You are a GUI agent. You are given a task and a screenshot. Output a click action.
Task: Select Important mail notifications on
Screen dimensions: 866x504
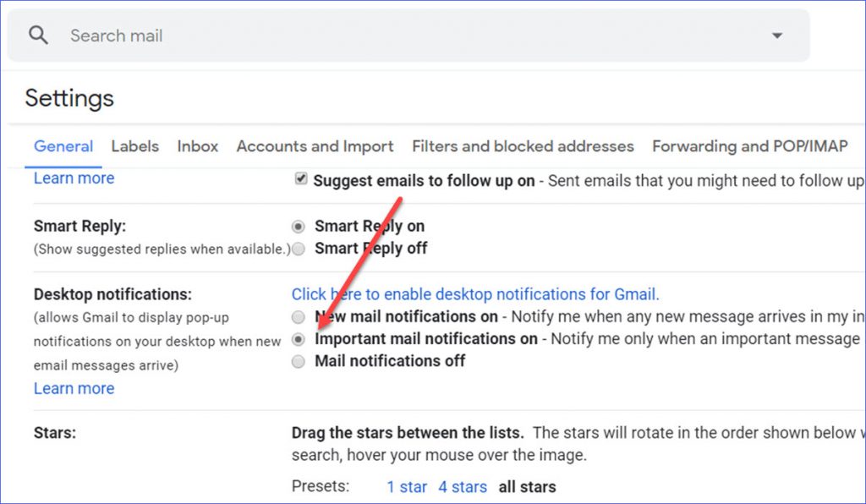298,339
